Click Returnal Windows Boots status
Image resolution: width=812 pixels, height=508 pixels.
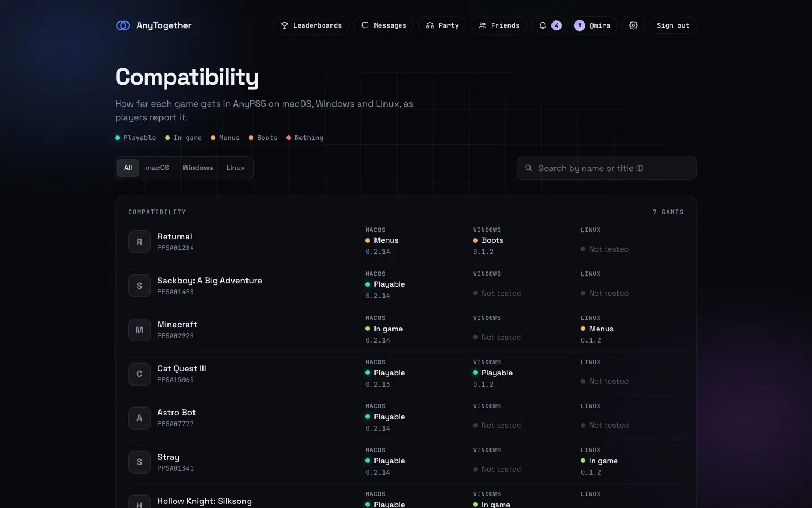pos(488,240)
